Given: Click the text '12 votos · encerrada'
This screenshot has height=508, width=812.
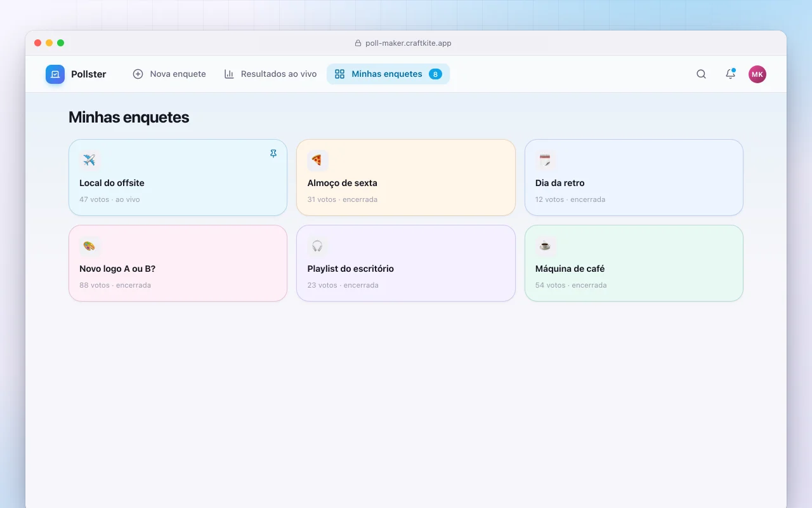Looking at the screenshot, I should (x=570, y=199).
